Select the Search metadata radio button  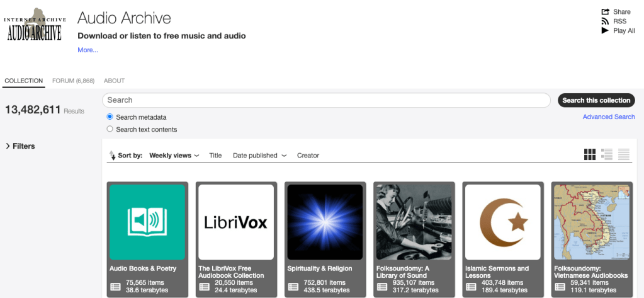tap(110, 117)
